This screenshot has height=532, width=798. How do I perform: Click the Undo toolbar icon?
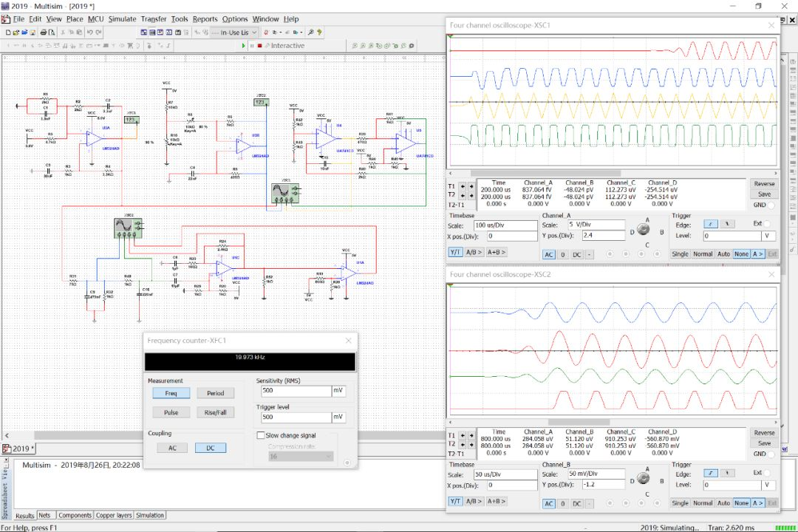click(x=89, y=33)
